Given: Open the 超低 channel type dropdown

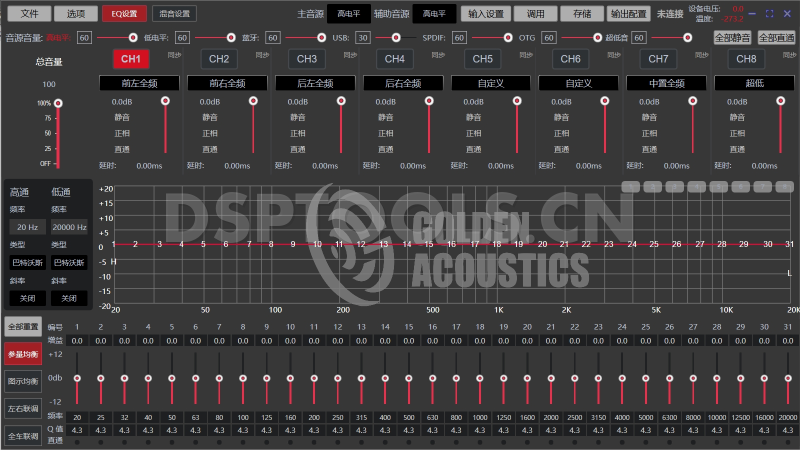Looking at the screenshot, I should (x=755, y=83).
